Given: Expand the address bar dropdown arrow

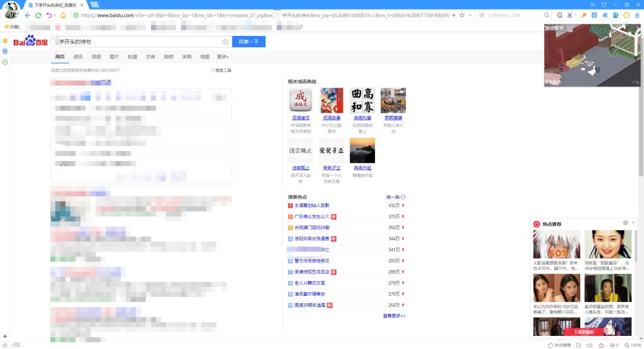Looking at the screenshot, I should [x=470, y=16].
